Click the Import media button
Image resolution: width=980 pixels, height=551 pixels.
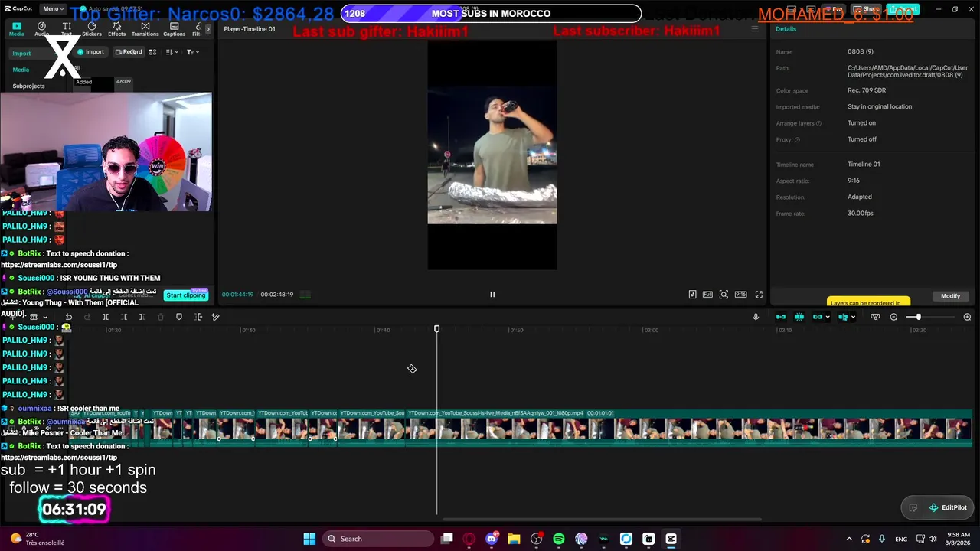click(x=90, y=52)
